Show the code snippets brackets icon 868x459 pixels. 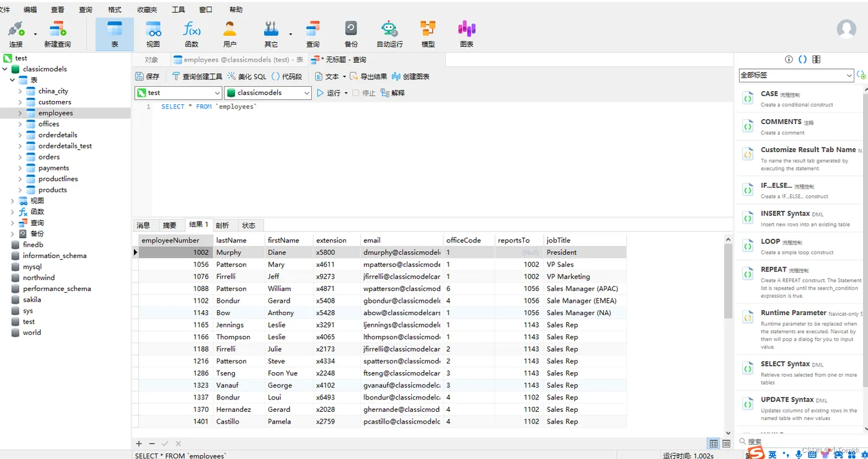[x=802, y=60]
